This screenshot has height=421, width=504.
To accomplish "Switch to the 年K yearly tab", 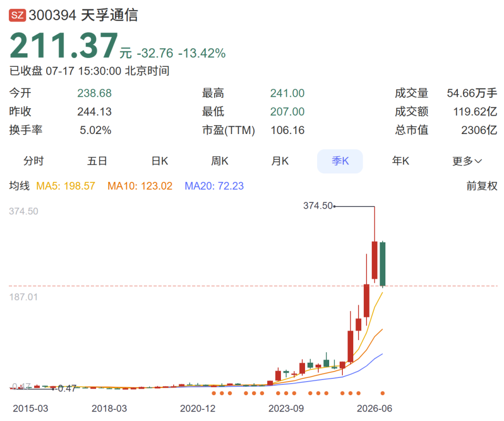I will (x=401, y=161).
